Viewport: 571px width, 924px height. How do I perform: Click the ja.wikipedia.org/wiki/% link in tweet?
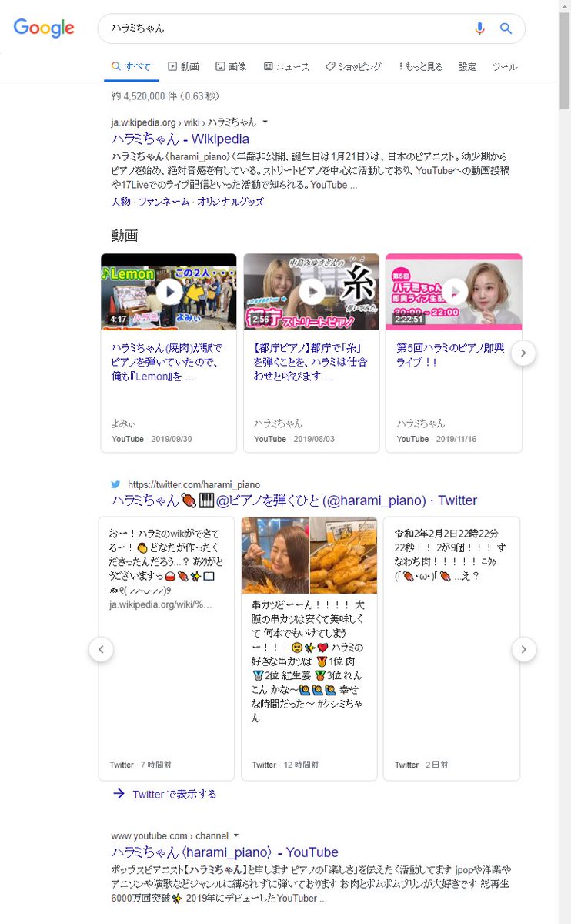coord(160,604)
